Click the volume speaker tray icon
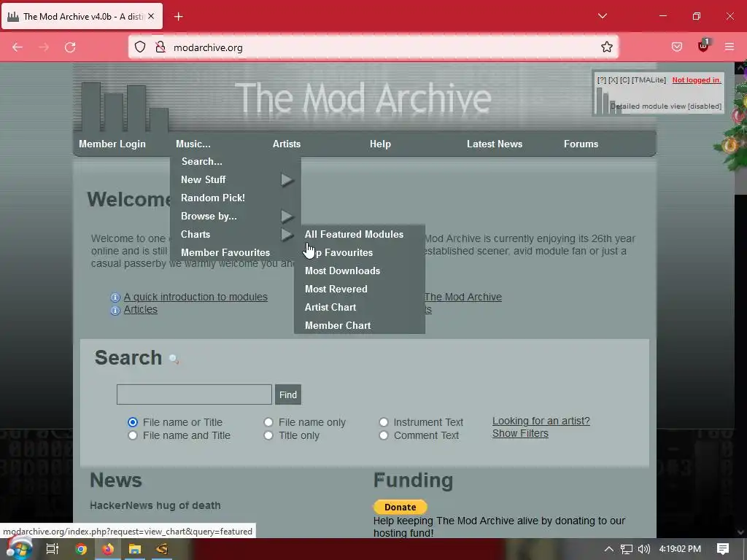The width and height of the screenshot is (747, 560). tap(643, 549)
